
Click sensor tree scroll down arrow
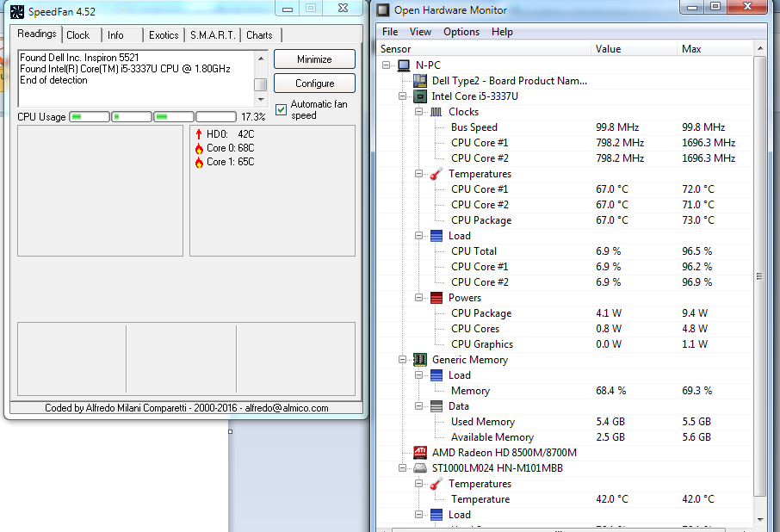(759, 520)
